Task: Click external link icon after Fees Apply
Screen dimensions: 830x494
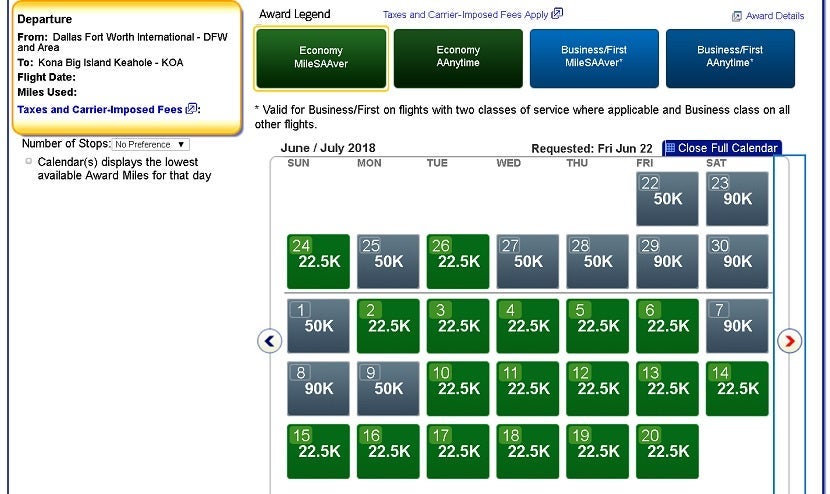Action: point(557,14)
